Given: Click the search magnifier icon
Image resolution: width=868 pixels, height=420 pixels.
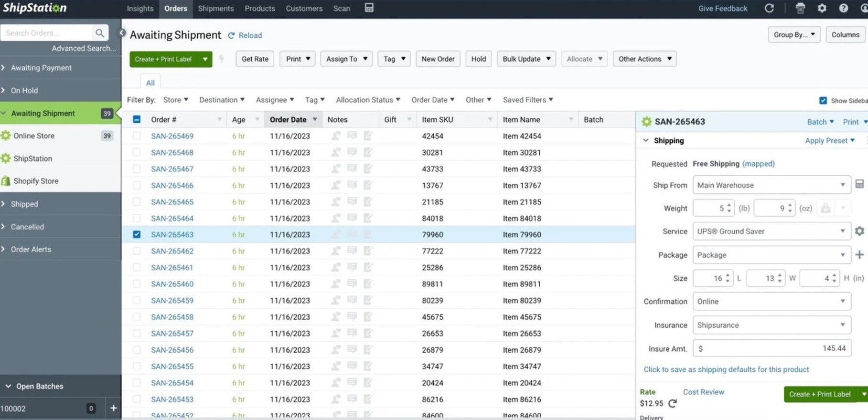Looking at the screenshot, I should [99, 33].
